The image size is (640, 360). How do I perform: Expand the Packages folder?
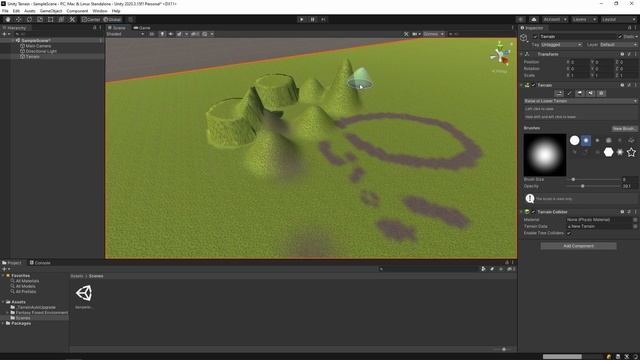3,323
